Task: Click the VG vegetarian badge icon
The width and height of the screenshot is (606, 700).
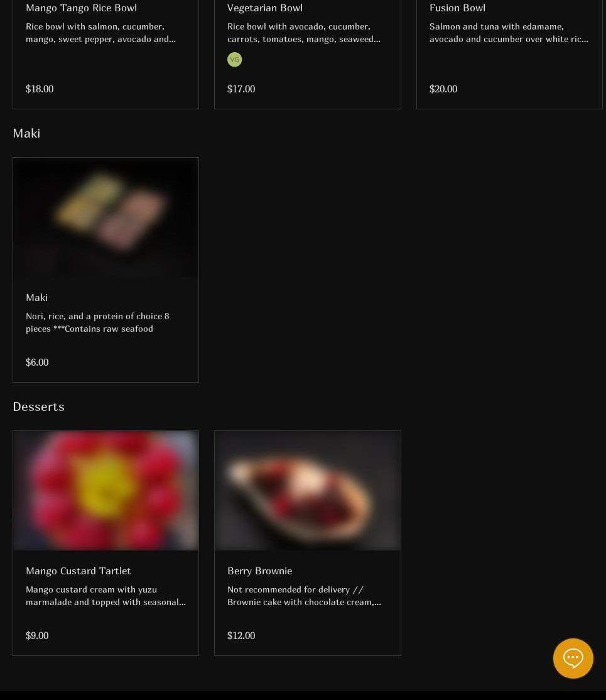Action: pyautogui.click(x=235, y=59)
